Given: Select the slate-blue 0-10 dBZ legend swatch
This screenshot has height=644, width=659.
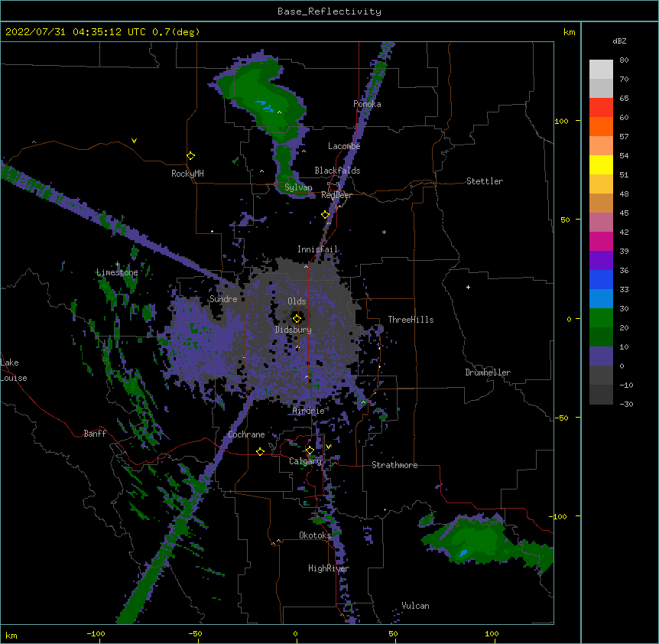Looking at the screenshot, I should pos(601,356).
